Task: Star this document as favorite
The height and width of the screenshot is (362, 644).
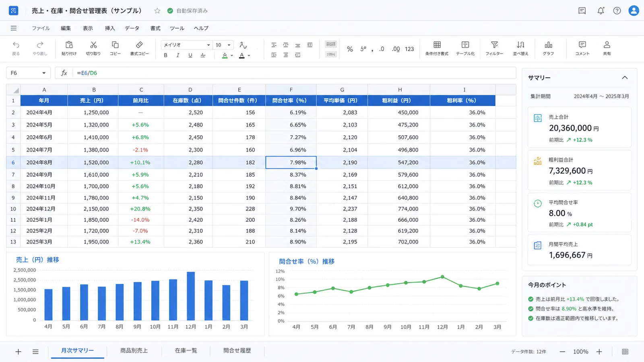Action: coord(157,11)
